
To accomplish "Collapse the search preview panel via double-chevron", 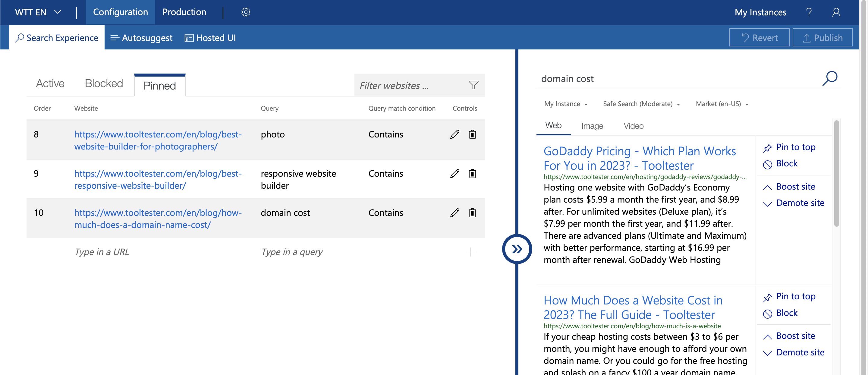I will tap(517, 249).
